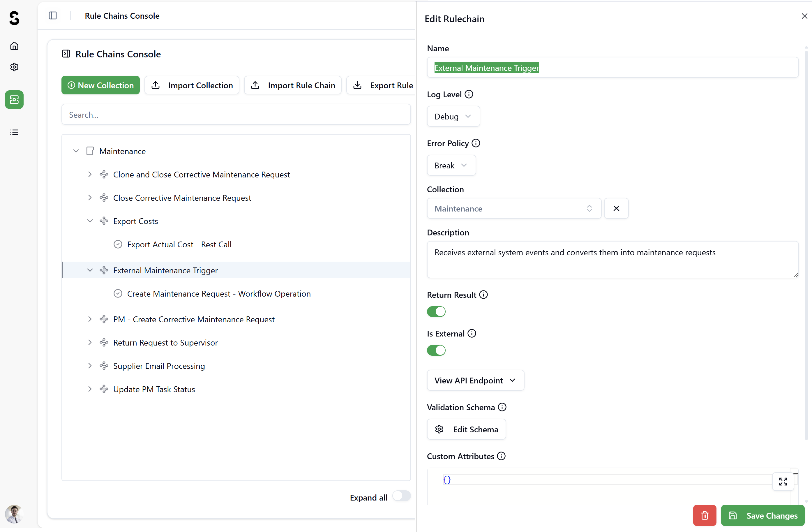The height and width of the screenshot is (532, 812).
Task: Collapse External Maintenance Trigger chevron
Action: click(x=90, y=270)
